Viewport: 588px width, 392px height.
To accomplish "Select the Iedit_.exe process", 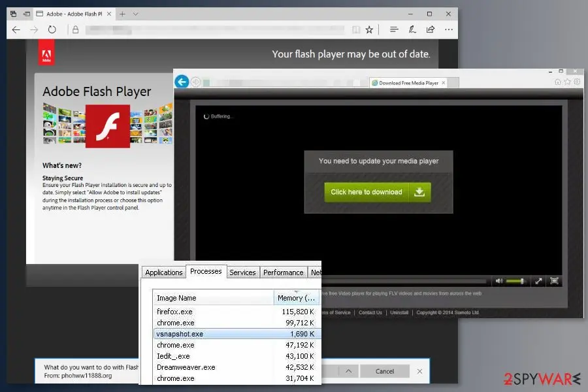I will 237,356.
